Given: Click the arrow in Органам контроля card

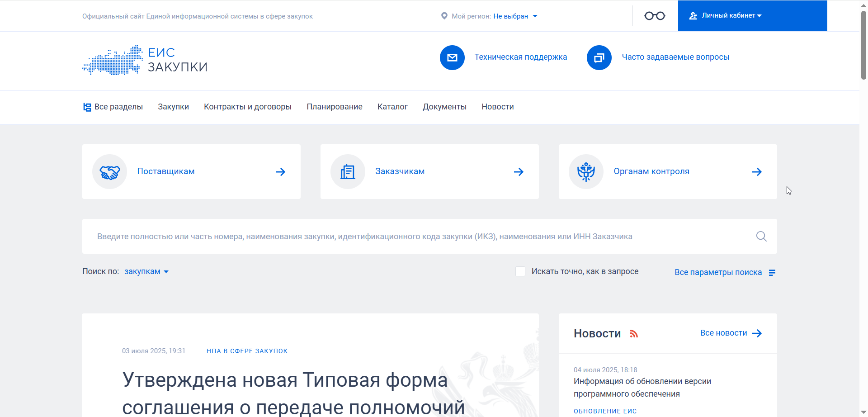Looking at the screenshot, I should 757,172.
